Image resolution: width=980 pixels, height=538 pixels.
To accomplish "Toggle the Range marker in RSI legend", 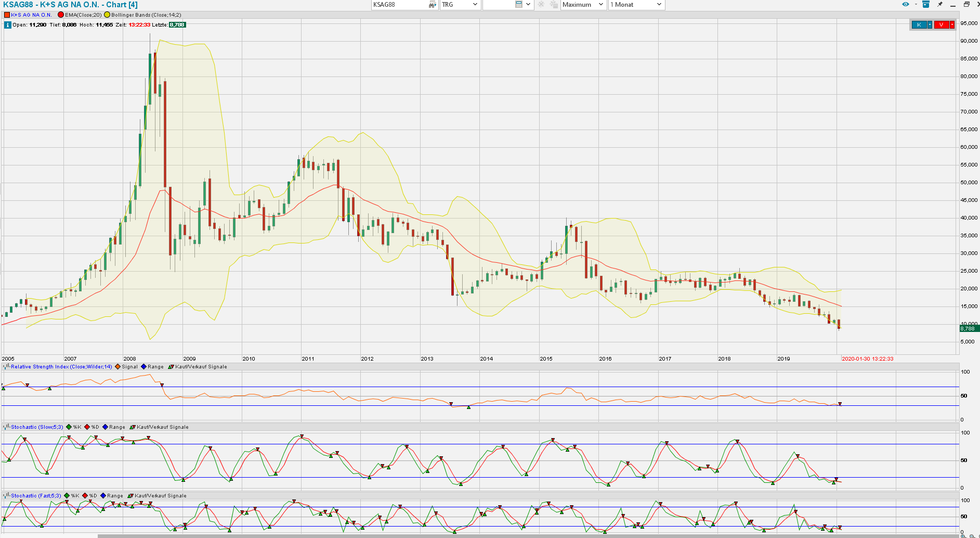I will point(144,367).
